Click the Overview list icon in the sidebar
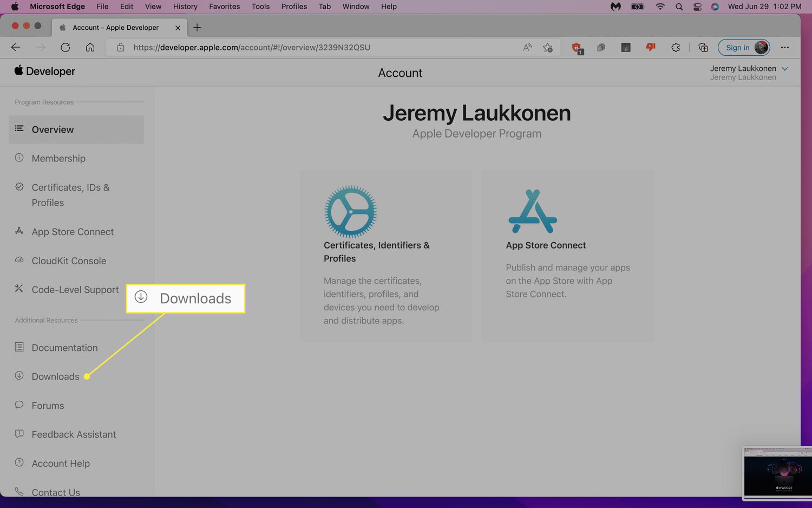The image size is (812, 508). click(x=19, y=128)
